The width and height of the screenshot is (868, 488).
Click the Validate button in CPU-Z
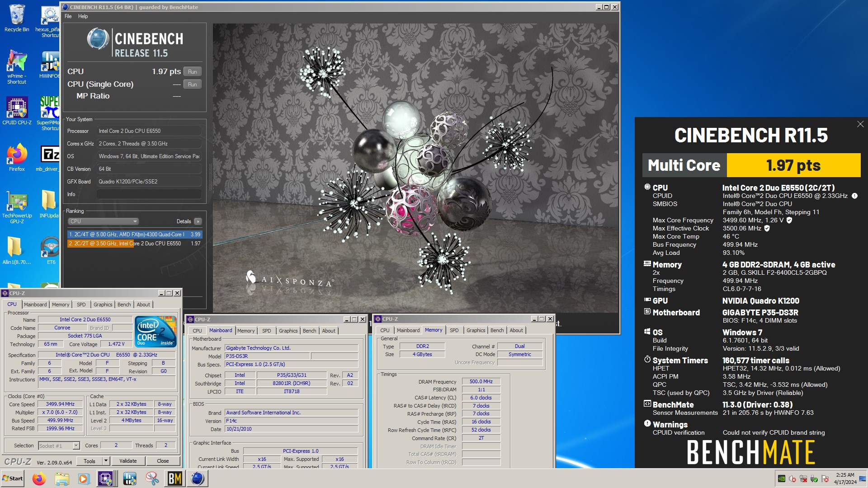click(128, 461)
